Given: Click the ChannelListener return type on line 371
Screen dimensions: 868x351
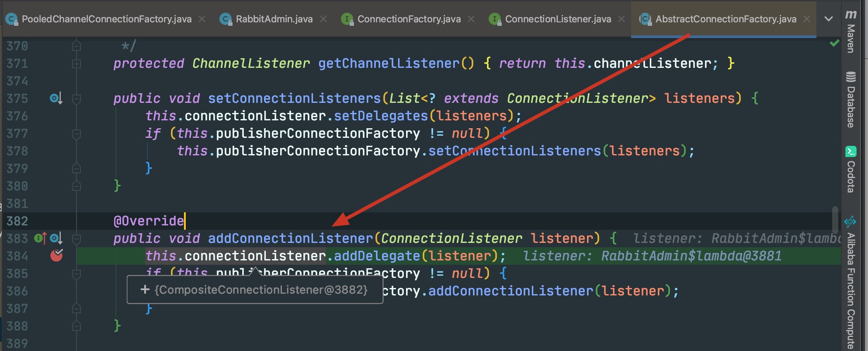Looking at the screenshot, I should tap(251, 63).
